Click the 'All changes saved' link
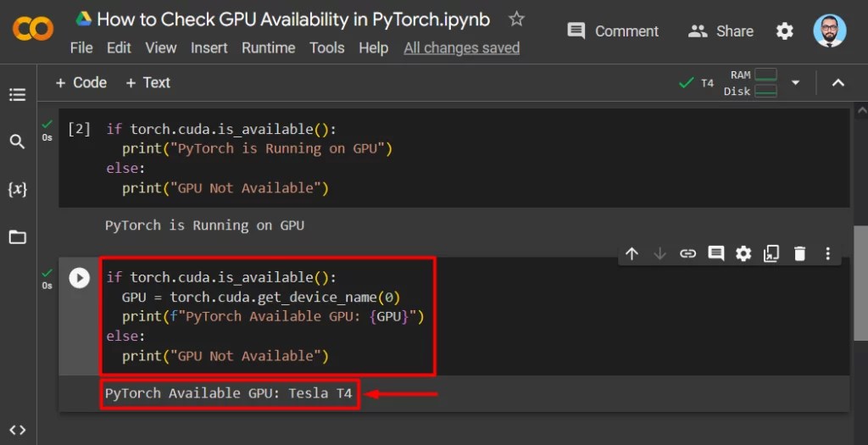Viewport: 868px width, 445px height. click(462, 48)
